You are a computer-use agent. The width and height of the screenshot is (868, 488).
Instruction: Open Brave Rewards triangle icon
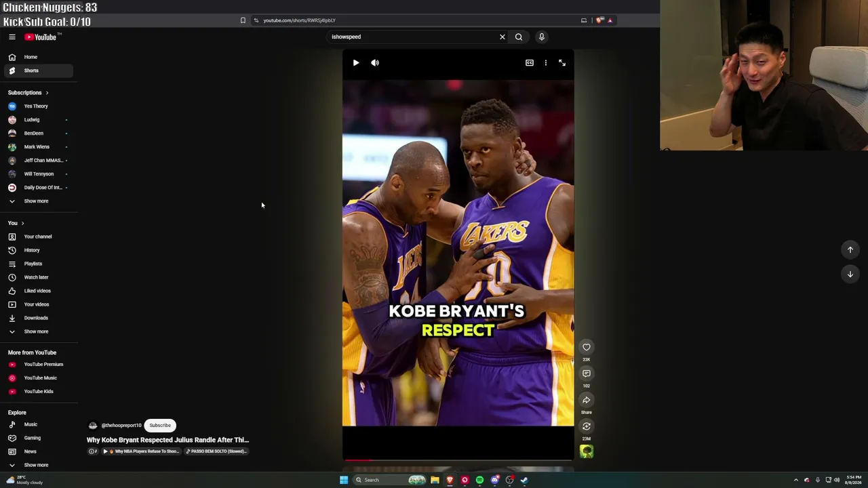pyautogui.click(x=610, y=20)
